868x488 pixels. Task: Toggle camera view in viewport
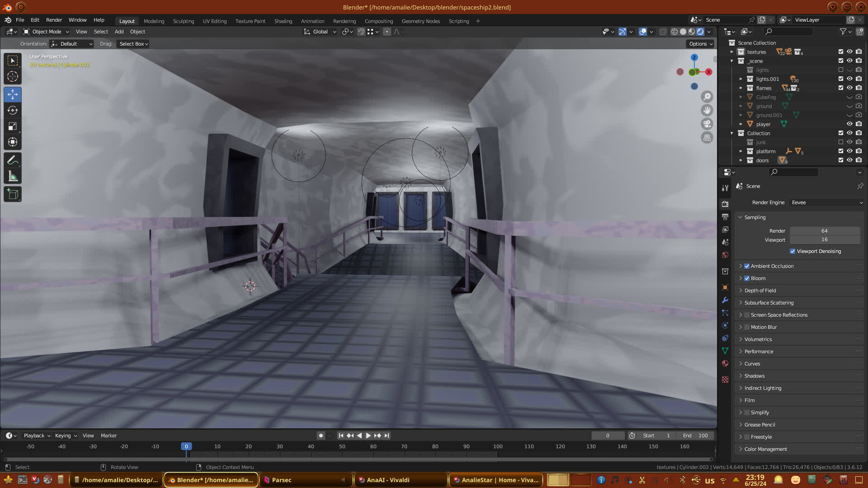tap(707, 124)
